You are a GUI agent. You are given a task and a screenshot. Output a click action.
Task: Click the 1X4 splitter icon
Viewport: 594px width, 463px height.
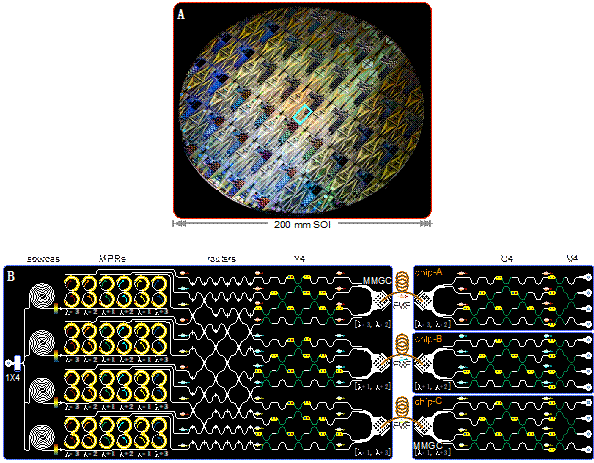point(17,363)
